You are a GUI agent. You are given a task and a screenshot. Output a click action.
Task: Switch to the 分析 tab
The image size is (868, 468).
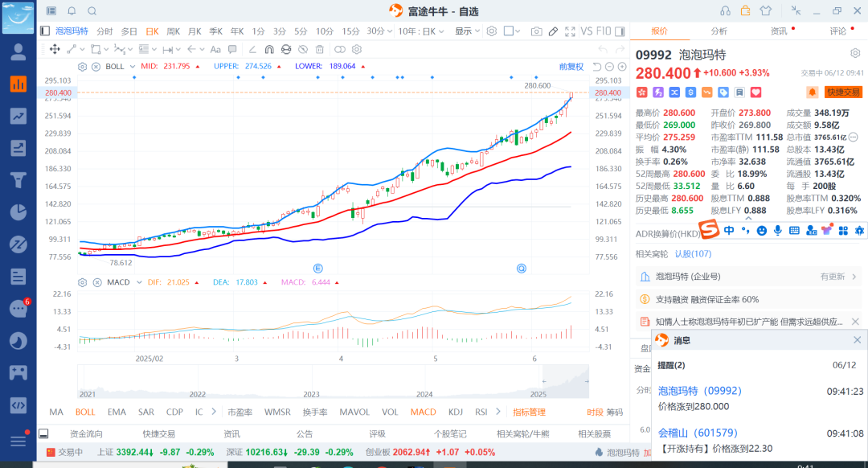pyautogui.click(x=719, y=31)
